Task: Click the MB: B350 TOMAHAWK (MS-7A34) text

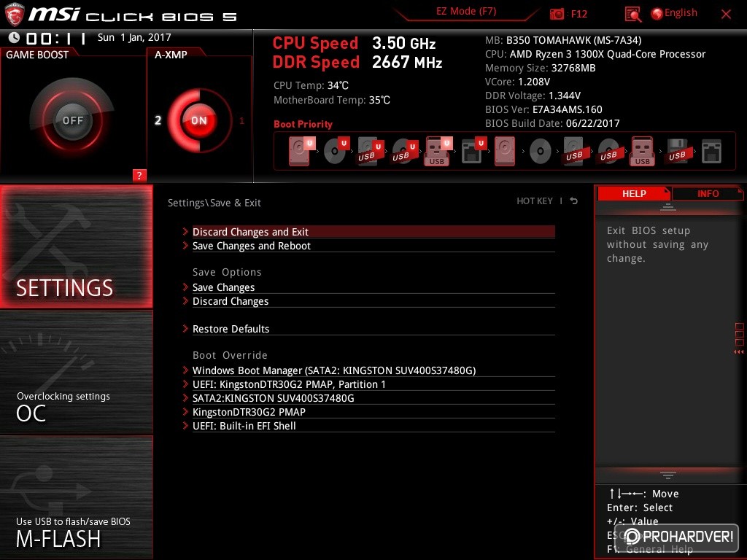Action: click(563, 40)
